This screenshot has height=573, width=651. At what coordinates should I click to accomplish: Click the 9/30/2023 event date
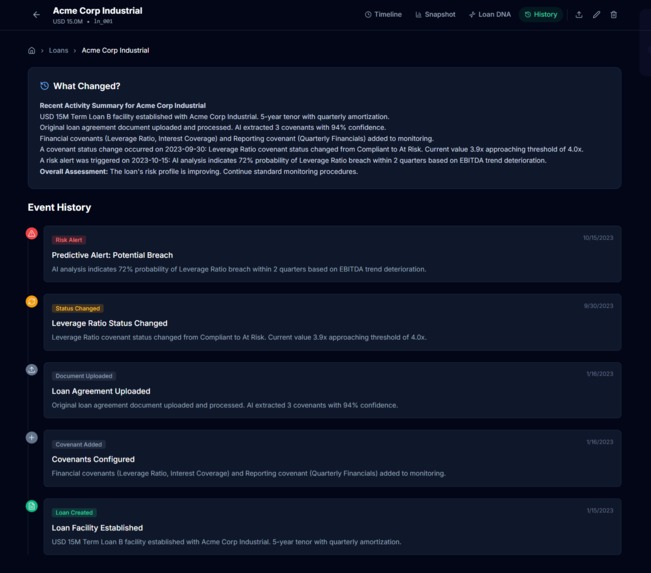pyautogui.click(x=598, y=306)
